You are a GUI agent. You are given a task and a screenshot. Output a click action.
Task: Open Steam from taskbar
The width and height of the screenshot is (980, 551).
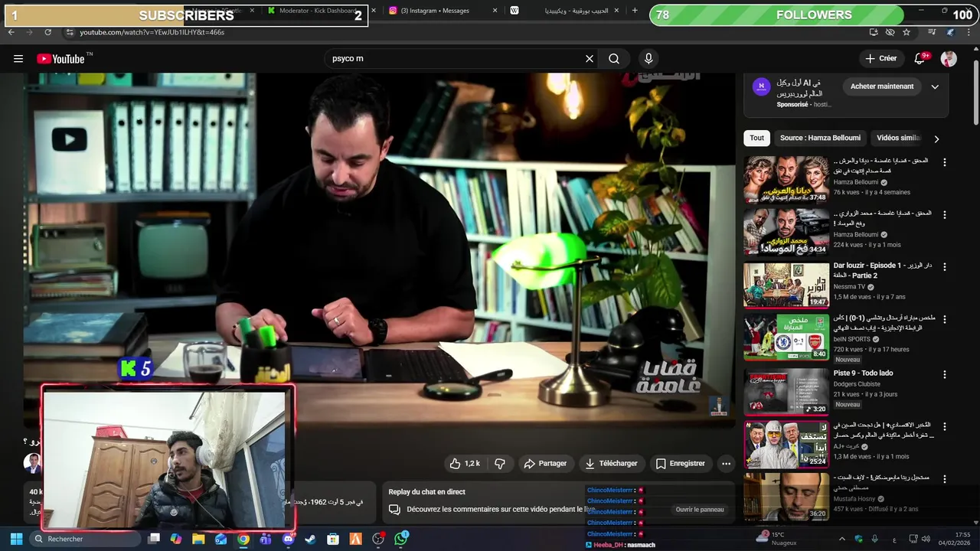point(310,539)
